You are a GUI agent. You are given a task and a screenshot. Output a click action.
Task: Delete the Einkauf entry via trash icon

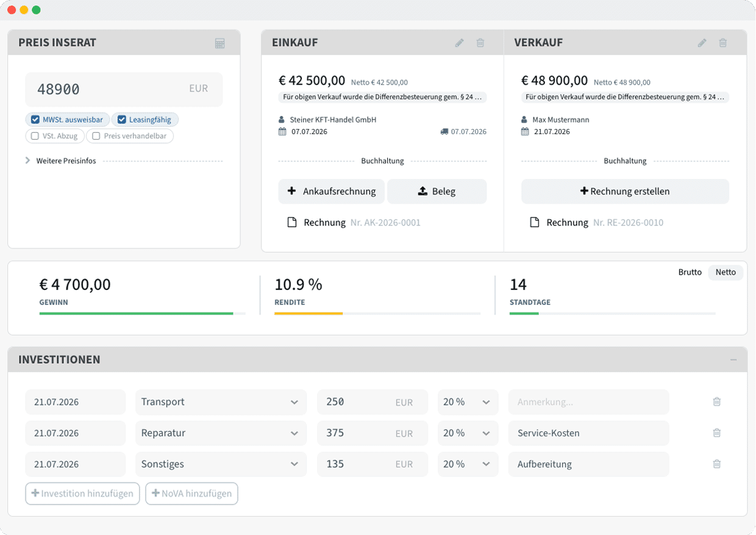(480, 43)
